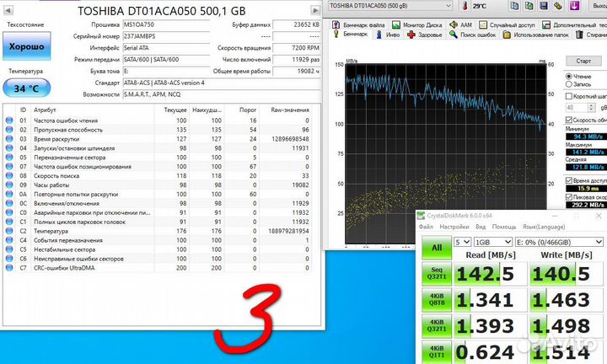Click status circle for attribute 09 Часы работы
This screenshot has height=364, width=607.
click(x=9, y=185)
